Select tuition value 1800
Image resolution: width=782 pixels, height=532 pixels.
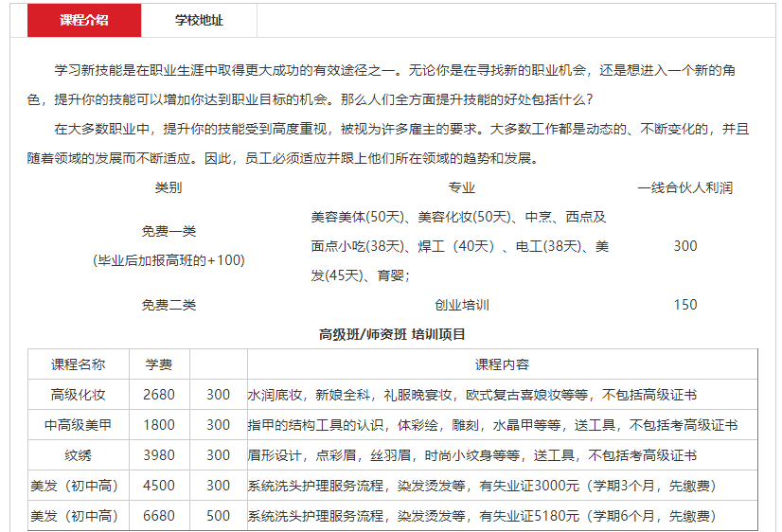pos(159,425)
